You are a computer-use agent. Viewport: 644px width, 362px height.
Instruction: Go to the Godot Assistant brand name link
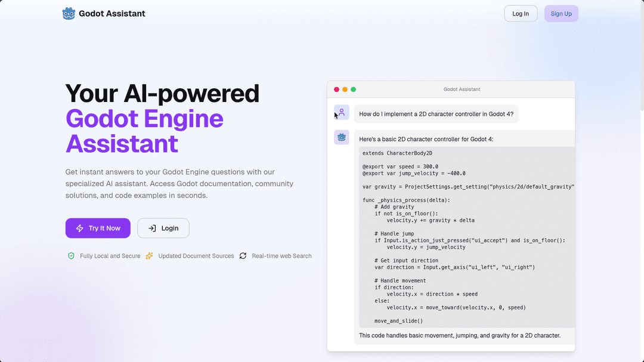pos(112,14)
